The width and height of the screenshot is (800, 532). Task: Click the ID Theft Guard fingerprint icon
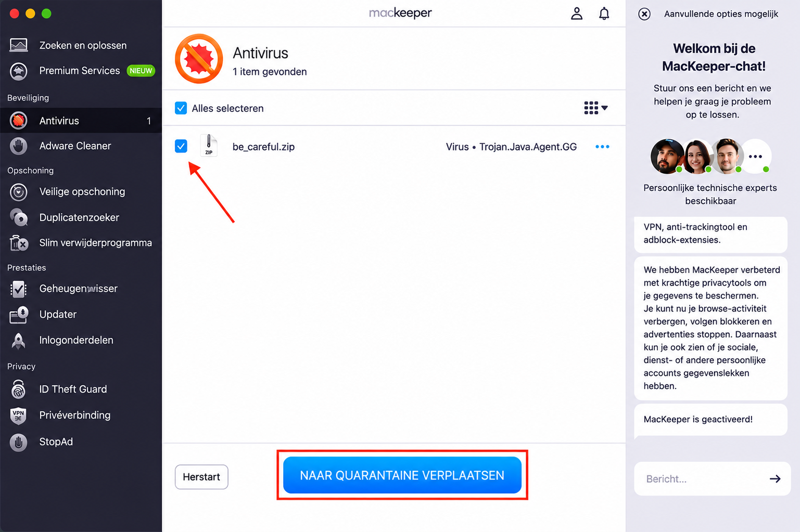tap(19, 389)
